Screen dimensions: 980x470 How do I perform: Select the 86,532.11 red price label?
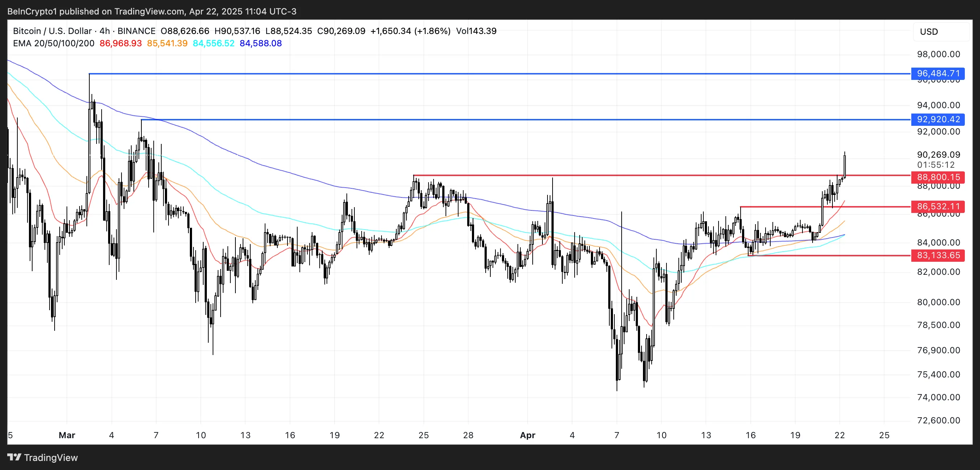tap(938, 206)
